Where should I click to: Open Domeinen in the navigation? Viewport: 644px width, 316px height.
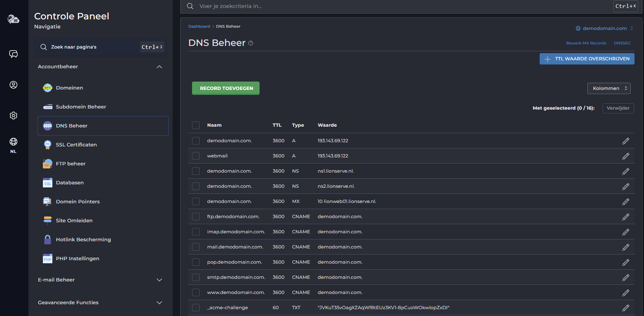[x=103, y=88]
